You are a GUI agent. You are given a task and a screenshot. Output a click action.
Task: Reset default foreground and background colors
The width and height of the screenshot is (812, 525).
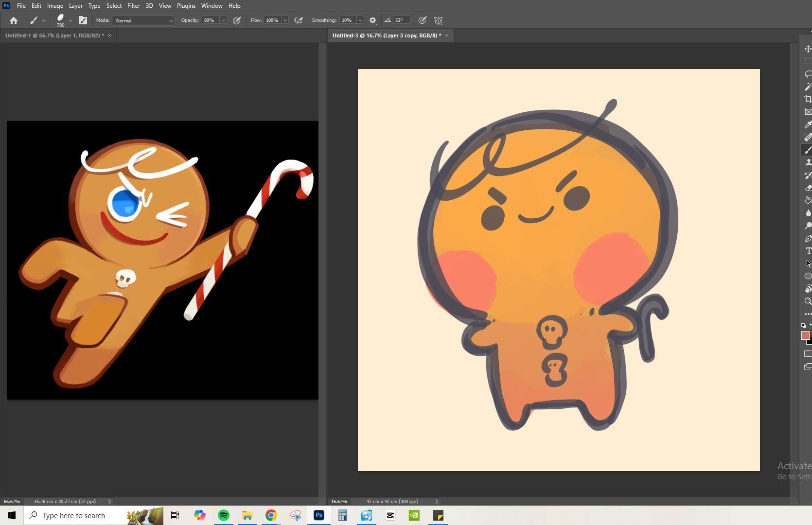(x=803, y=326)
